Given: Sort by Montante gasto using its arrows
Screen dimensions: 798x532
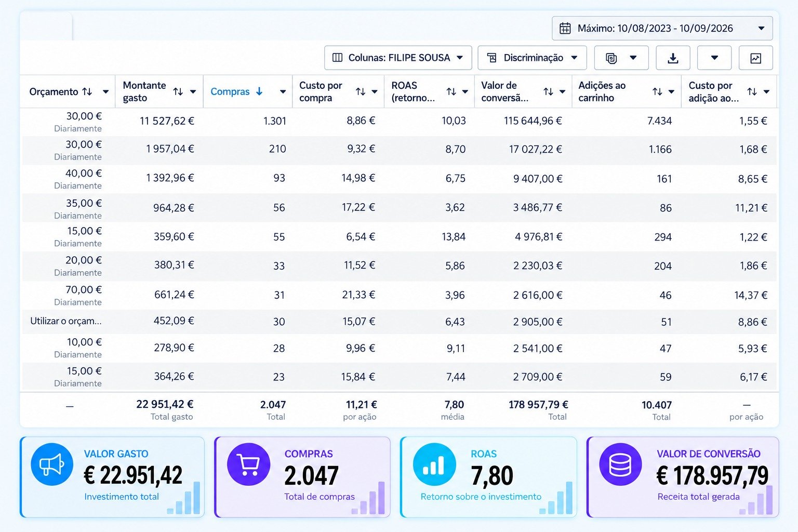Looking at the screenshot, I should (x=178, y=91).
